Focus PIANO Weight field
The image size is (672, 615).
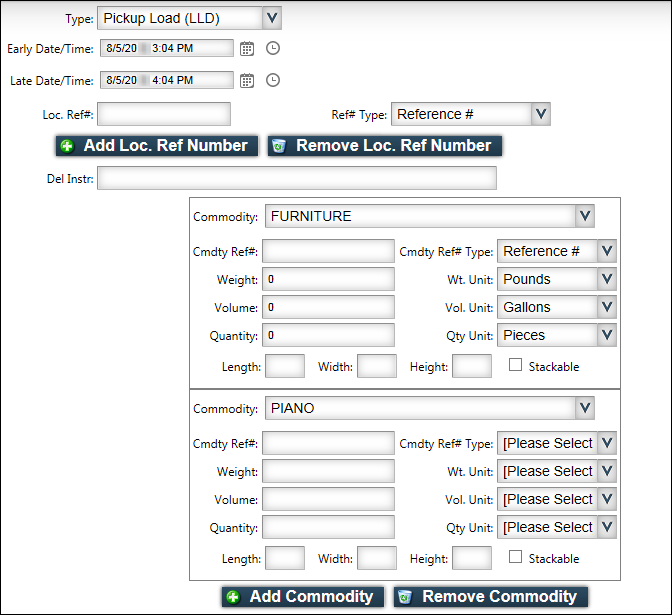click(x=328, y=471)
